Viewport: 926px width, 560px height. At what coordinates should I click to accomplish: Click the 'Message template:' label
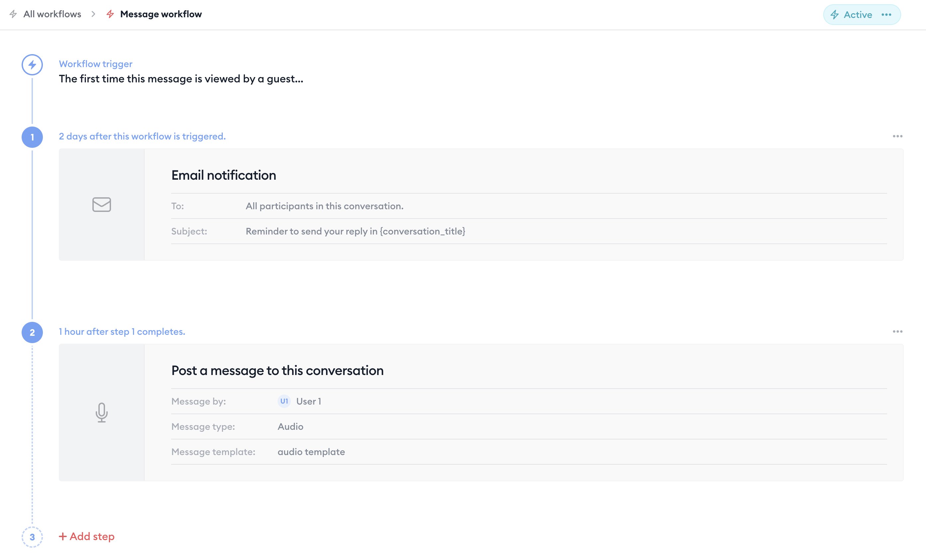[213, 452]
